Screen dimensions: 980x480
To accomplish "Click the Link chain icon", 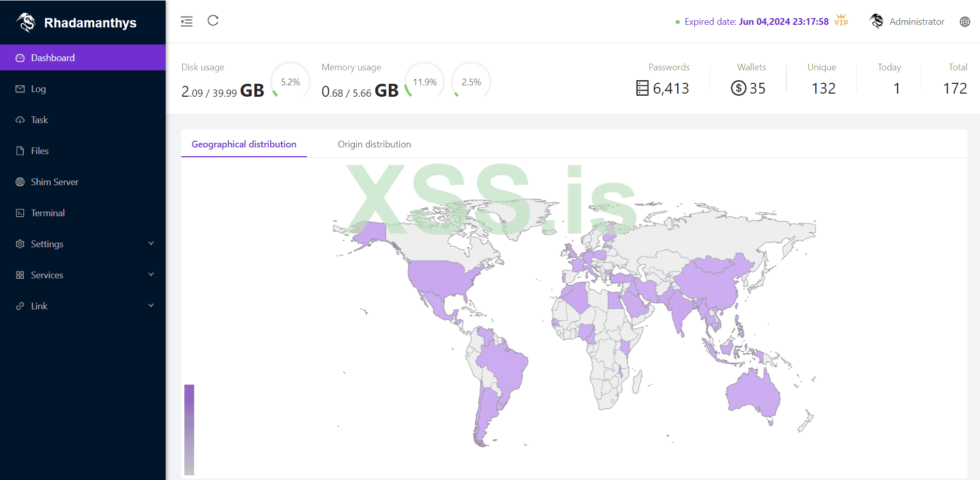I will click(20, 306).
